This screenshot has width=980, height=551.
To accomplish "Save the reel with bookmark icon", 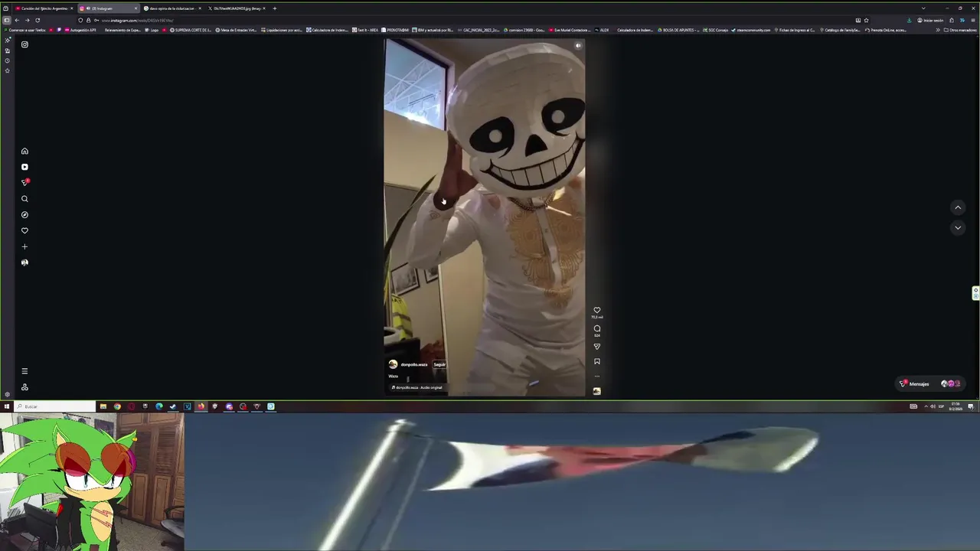I will [597, 361].
